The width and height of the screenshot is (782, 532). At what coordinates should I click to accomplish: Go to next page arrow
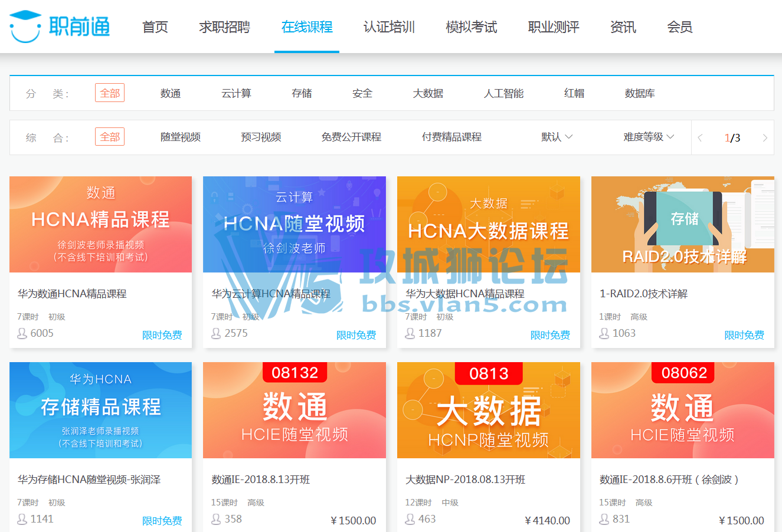click(765, 138)
